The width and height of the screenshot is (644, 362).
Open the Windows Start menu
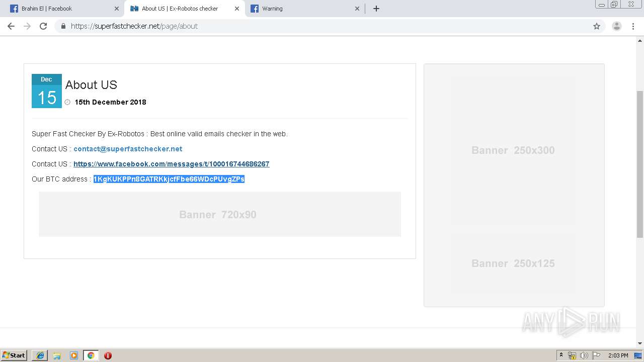pos(14,355)
